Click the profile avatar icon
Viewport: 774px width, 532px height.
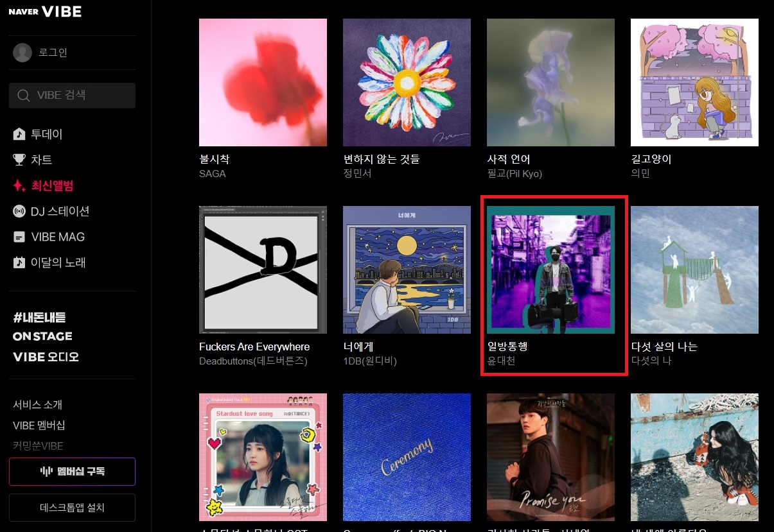22,53
